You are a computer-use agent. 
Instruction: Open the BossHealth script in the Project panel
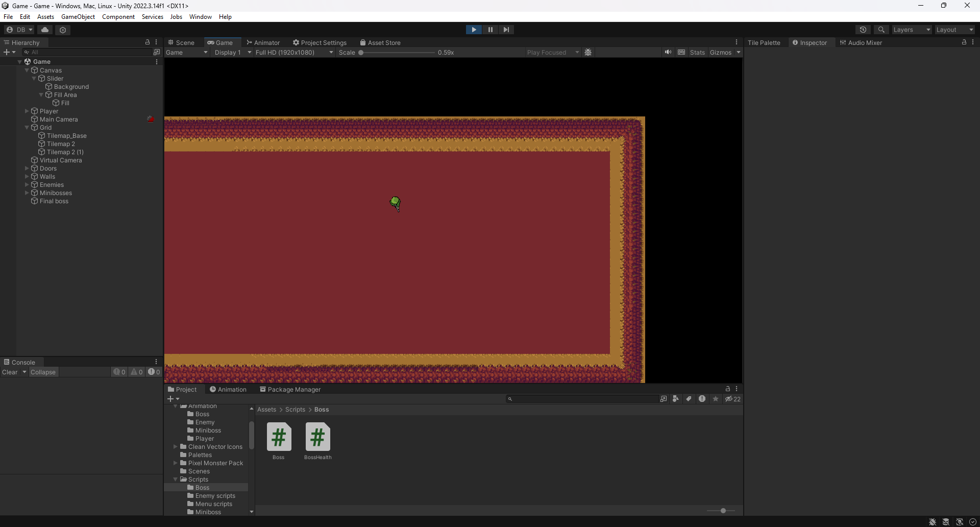point(317,437)
